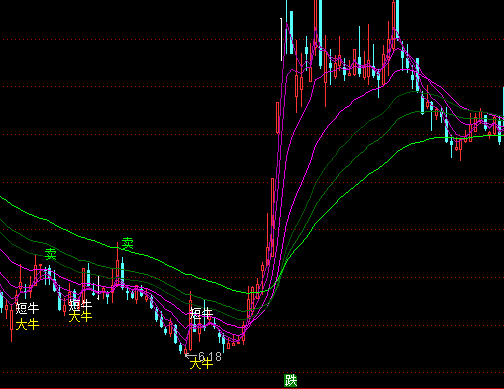Click the green 跌 badge at chart bottom
This screenshot has height=389, width=504.
point(290,380)
